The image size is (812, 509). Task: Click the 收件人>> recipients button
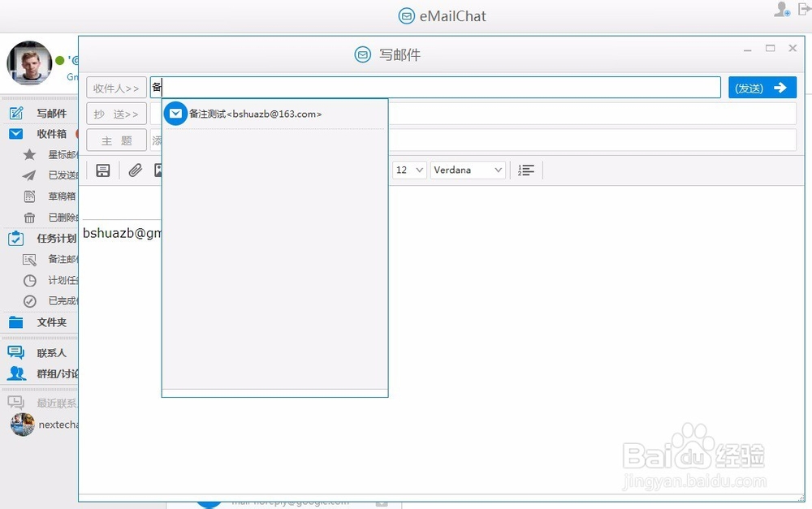click(x=116, y=88)
